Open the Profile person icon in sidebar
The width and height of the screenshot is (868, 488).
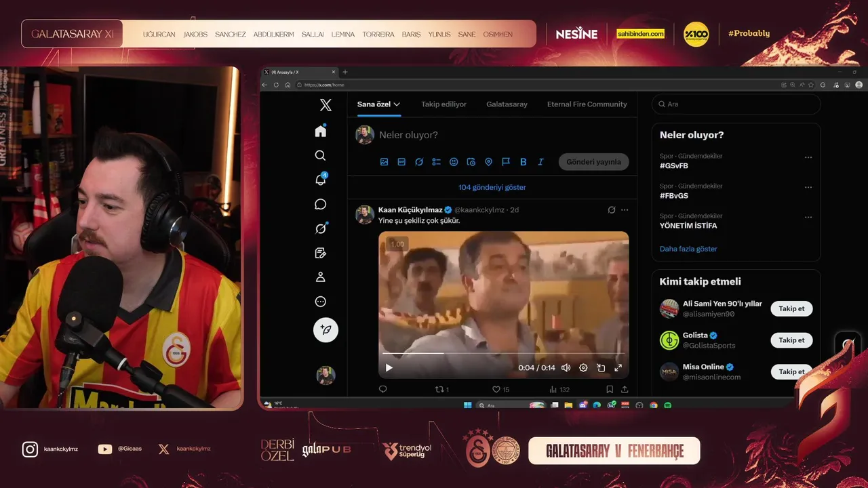coord(321,277)
